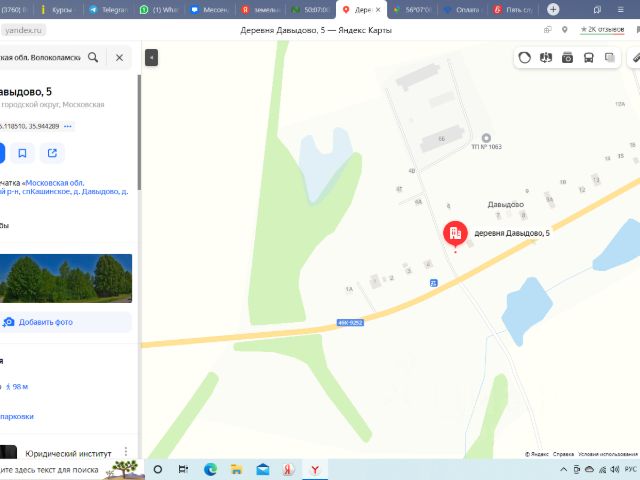Open map layers selector icon
Screen dimensions: 640x480
coord(610,58)
